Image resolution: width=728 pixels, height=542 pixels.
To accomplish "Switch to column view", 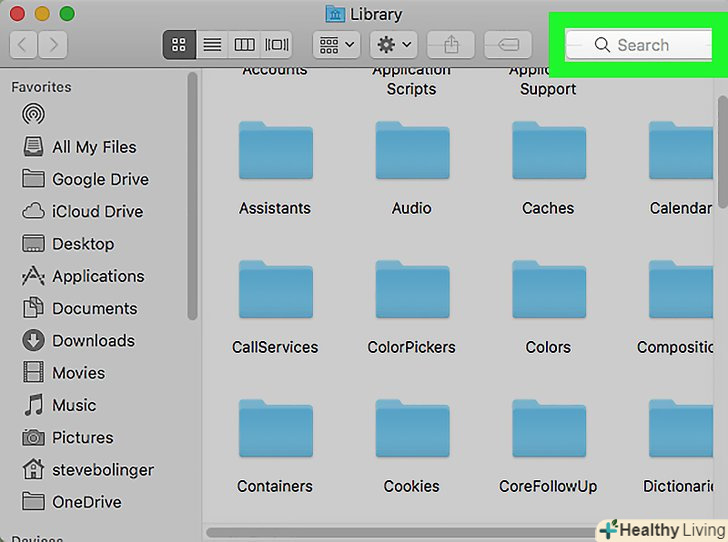I will [x=244, y=45].
